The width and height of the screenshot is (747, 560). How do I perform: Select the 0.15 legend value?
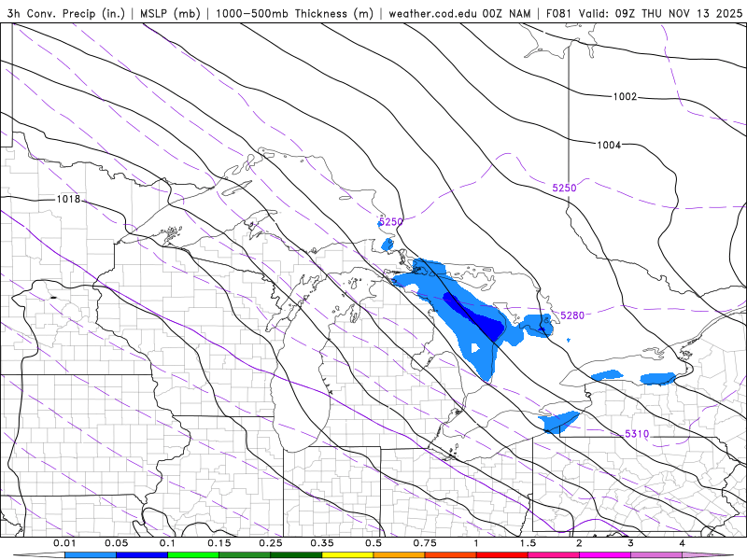click(x=219, y=543)
